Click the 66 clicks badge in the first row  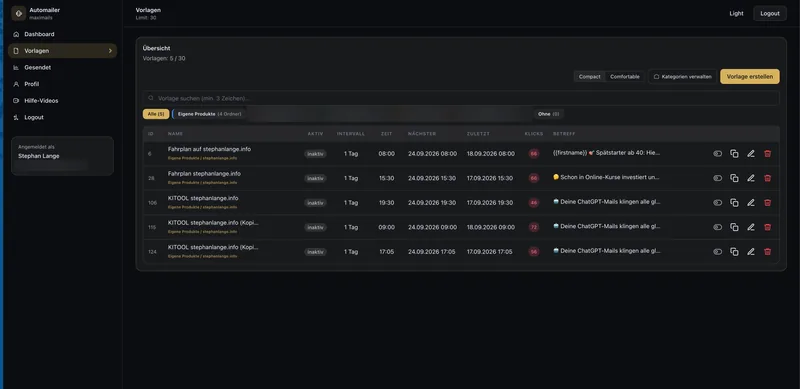534,154
